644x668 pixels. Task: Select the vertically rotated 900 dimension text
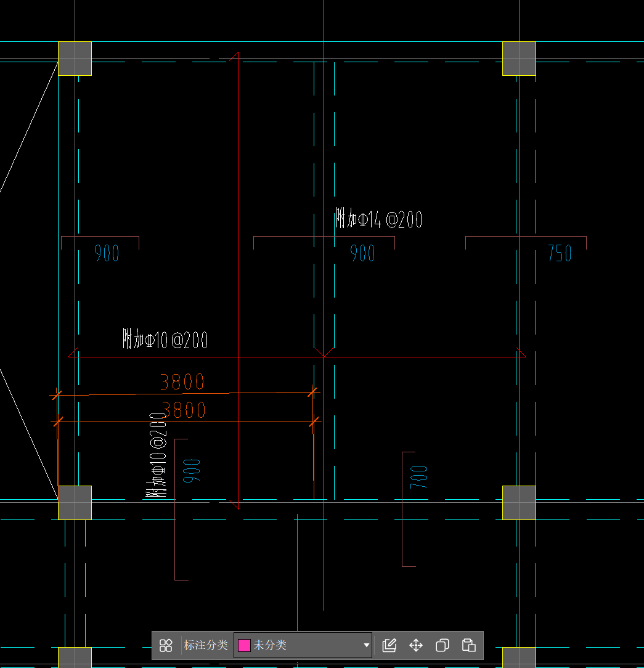[191, 471]
